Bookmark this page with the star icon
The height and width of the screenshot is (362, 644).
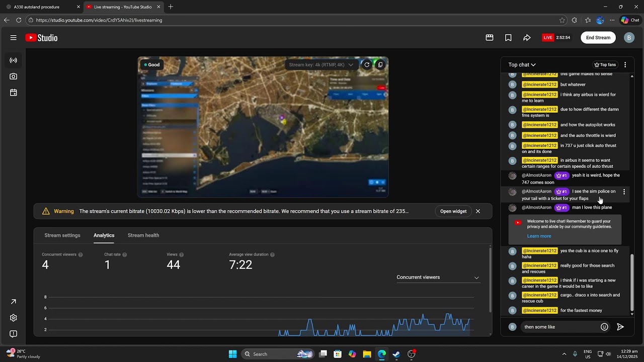[562, 20]
